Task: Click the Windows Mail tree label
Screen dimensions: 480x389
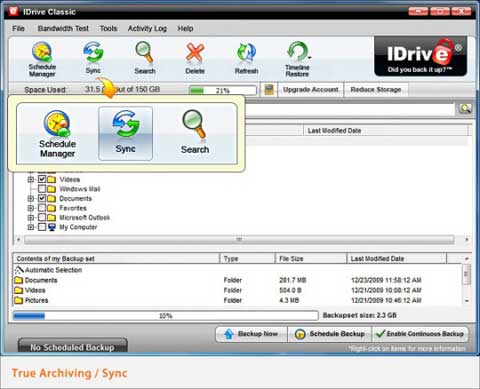Action: [79, 189]
